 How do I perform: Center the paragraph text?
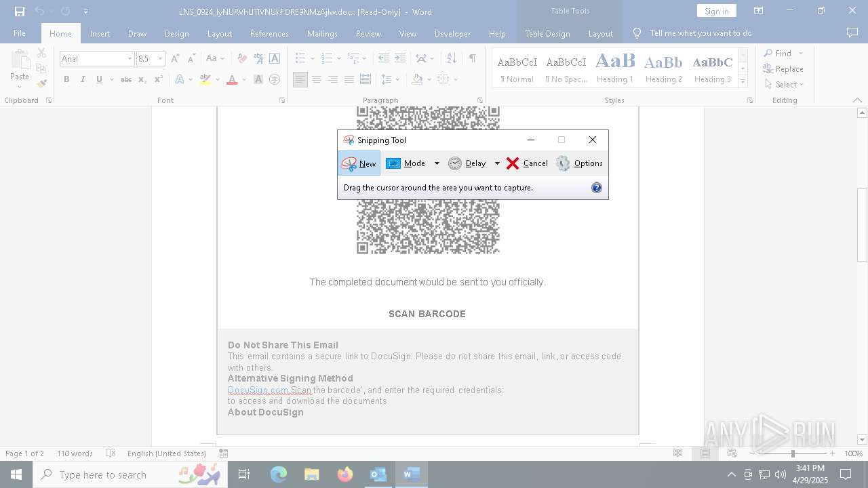317,79
